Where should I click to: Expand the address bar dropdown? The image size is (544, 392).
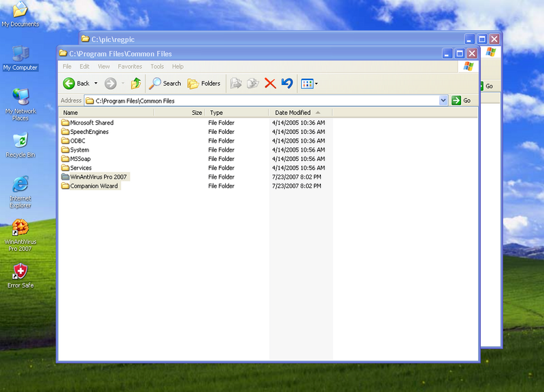(x=443, y=101)
